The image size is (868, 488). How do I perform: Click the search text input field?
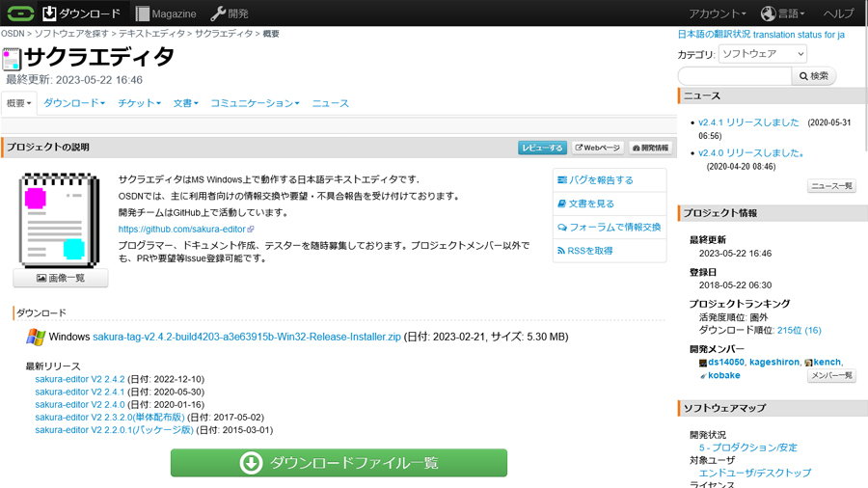pyautogui.click(x=734, y=76)
